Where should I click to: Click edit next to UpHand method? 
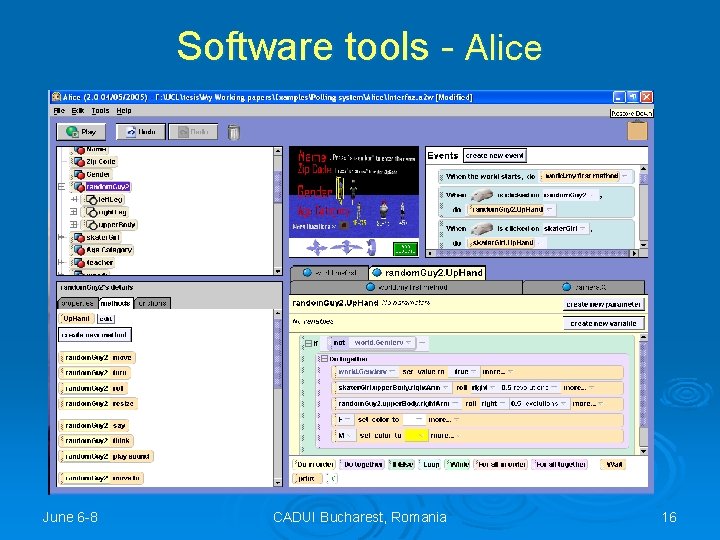(106, 319)
